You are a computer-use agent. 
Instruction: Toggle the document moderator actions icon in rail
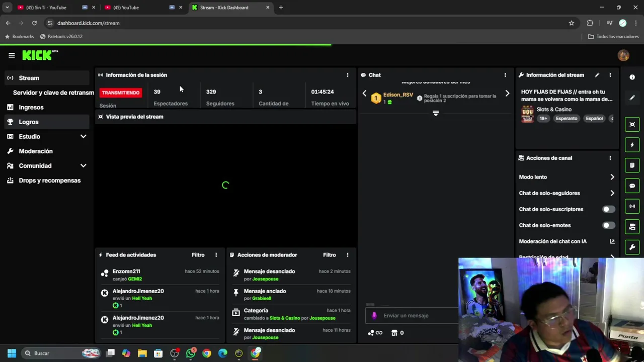[x=632, y=165]
